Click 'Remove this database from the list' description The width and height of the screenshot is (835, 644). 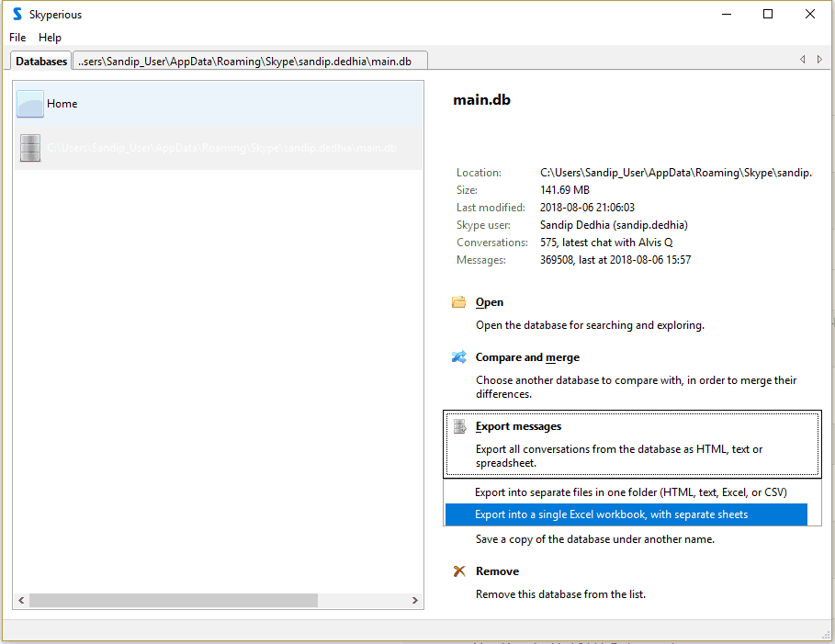560,593
